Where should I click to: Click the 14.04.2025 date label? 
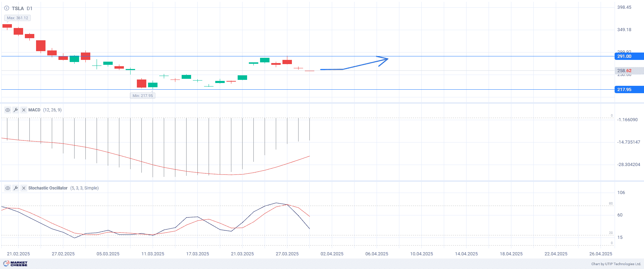click(x=467, y=254)
